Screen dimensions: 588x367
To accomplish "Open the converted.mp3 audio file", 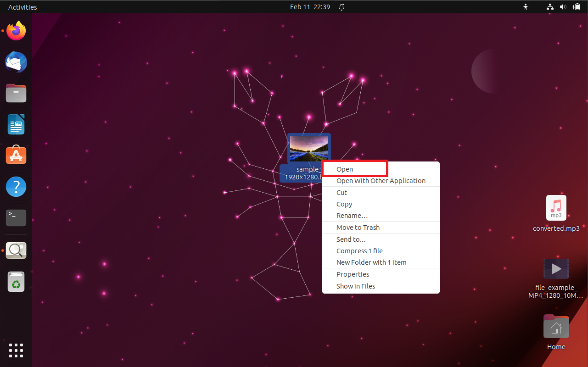I will pyautogui.click(x=556, y=207).
